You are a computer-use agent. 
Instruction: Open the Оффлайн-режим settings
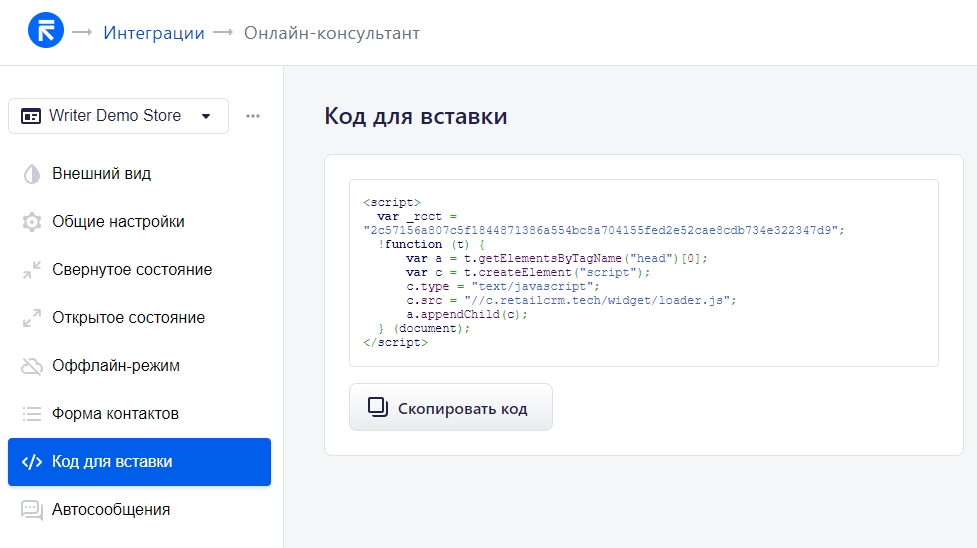point(116,366)
